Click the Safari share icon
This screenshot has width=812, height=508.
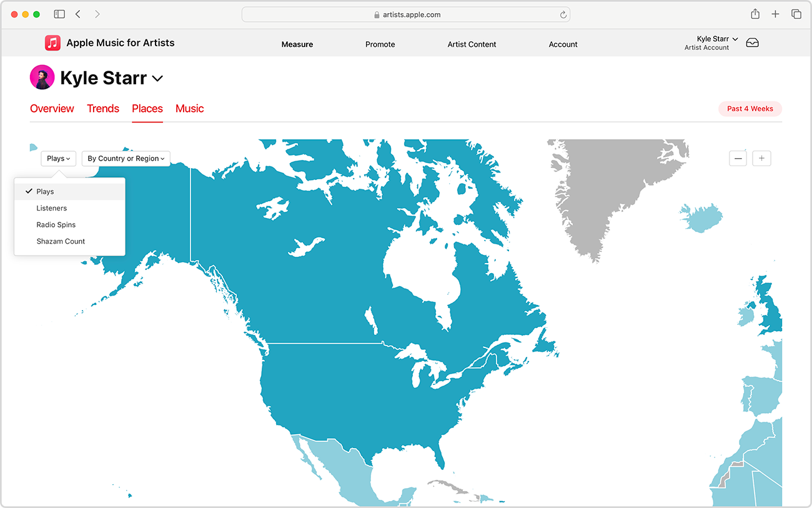755,14
